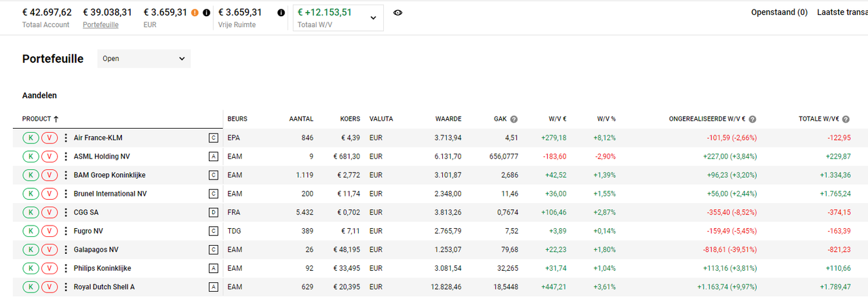The width and height of the screenshot is (868, 302).
Task: Click the K buy button for BAM Groep Koninklijke
Action: click(x=31, y=175)
